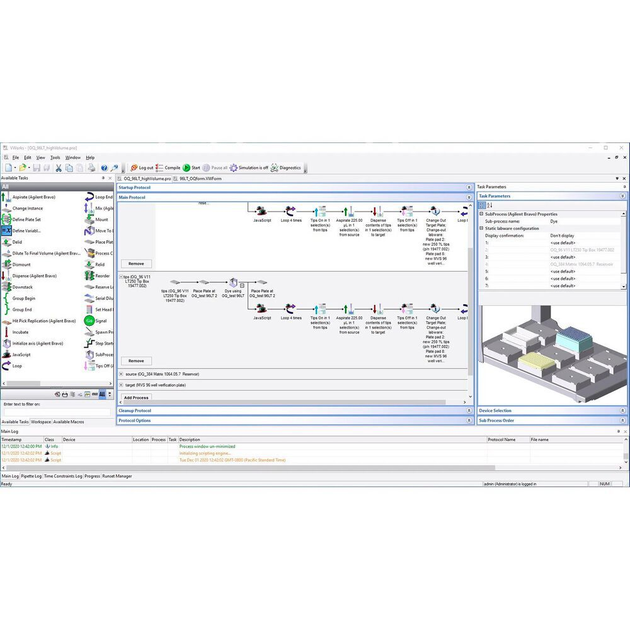Image resolution: width=630 pixels, height=630 pixels.
Task: Switch to the Pipette Log tab
Action: coord(31,476)
